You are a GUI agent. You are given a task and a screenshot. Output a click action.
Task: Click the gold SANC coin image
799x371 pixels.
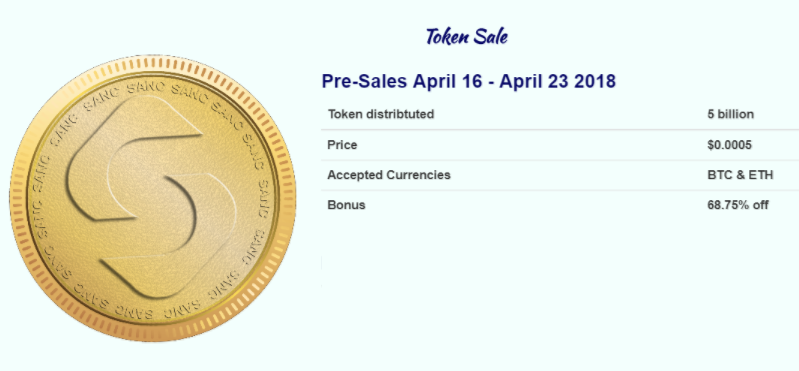[x=152, y=198]
